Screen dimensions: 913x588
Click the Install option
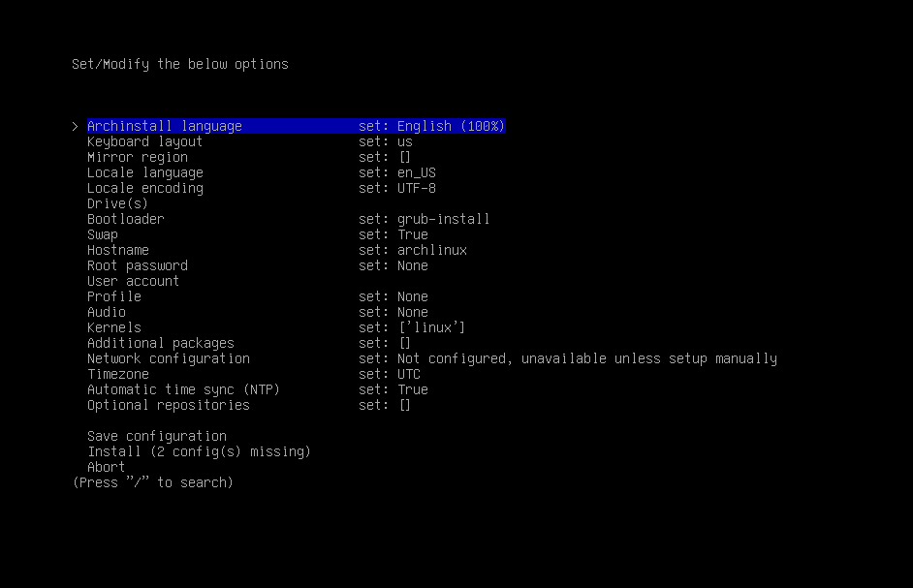coord(199,451)
